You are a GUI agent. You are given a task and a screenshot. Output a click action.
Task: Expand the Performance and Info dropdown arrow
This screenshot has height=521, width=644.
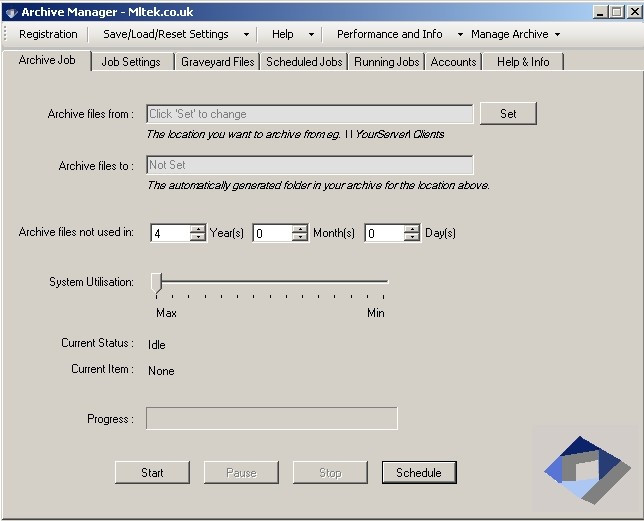point(460,34)
